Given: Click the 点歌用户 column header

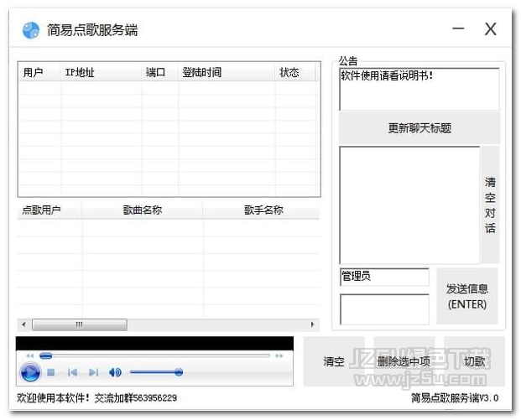Looking at the screenshot, I should [49, 210].
